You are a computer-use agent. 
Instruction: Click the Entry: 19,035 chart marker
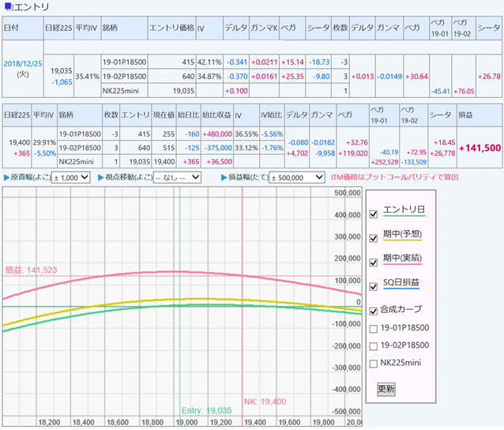tap(206, 411)
